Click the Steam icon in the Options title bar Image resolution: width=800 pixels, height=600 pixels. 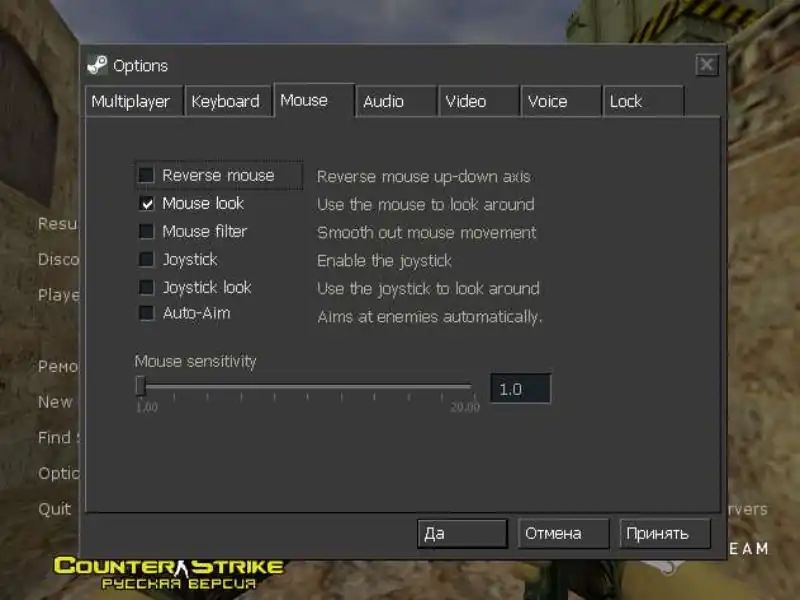(97, 65)
